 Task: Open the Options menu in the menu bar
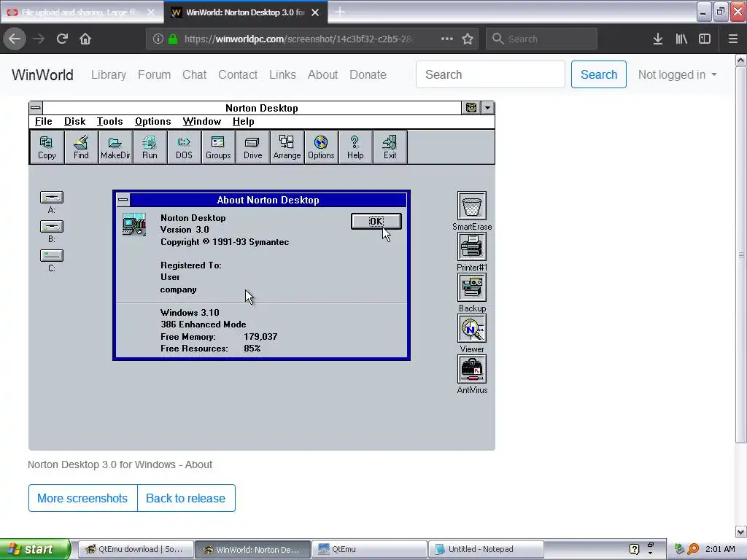153,122
